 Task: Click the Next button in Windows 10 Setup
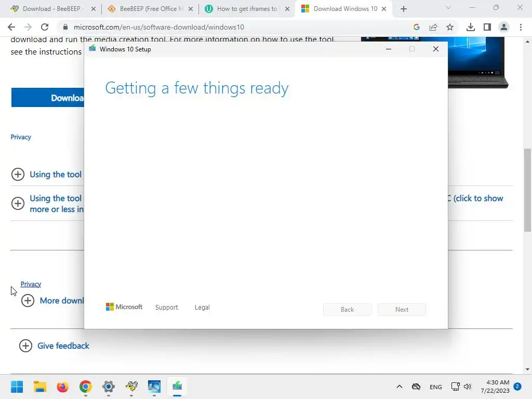point(402,310)
